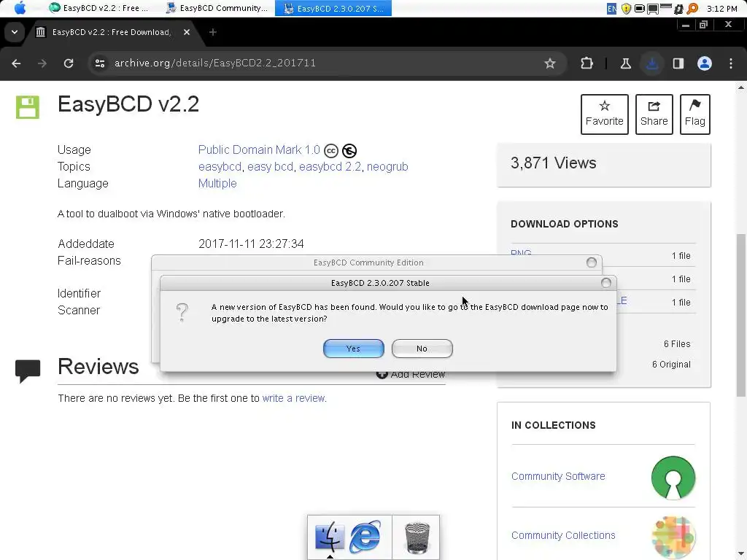The image size is (747, 560).
Task: Click the Community Collections colorful thumbnail
Action: (x=673, y=537)
